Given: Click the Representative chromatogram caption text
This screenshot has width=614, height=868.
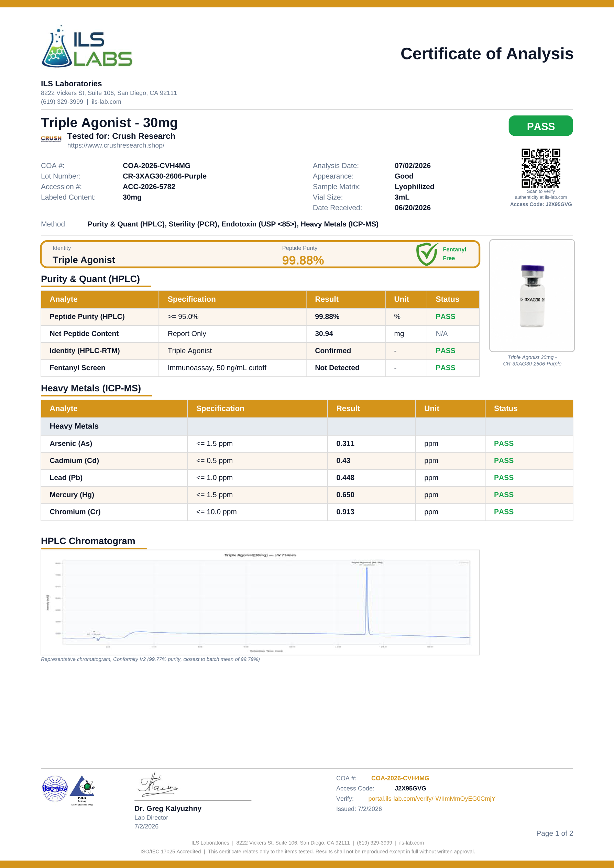Looking at the screenshot, I should click(x=150, y=659).
